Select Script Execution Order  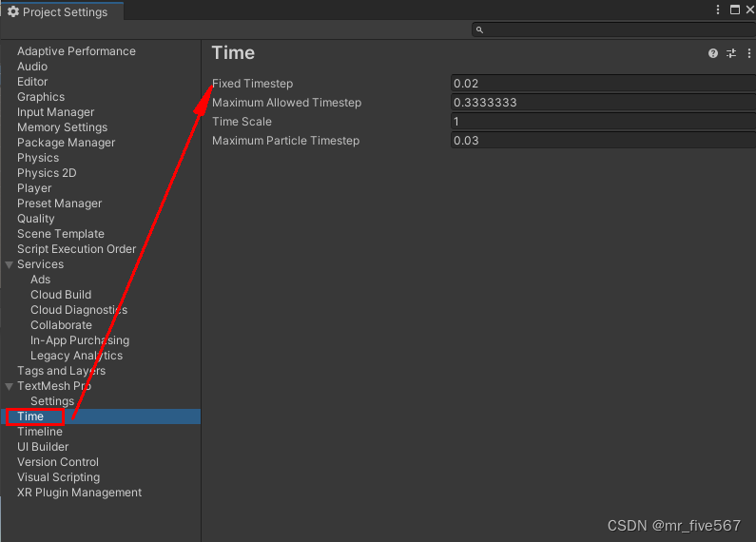pos(77,249)
